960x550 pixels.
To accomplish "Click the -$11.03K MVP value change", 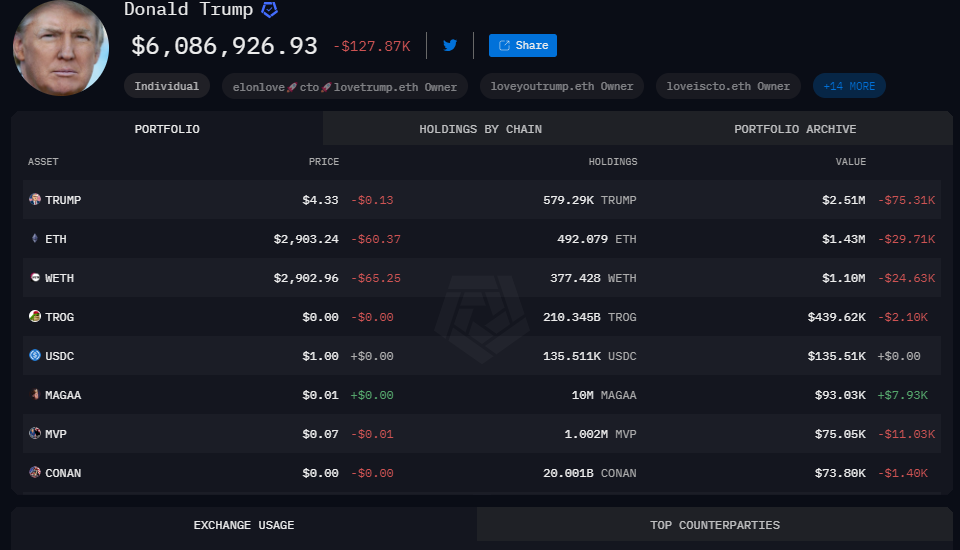I will [906, 434].
